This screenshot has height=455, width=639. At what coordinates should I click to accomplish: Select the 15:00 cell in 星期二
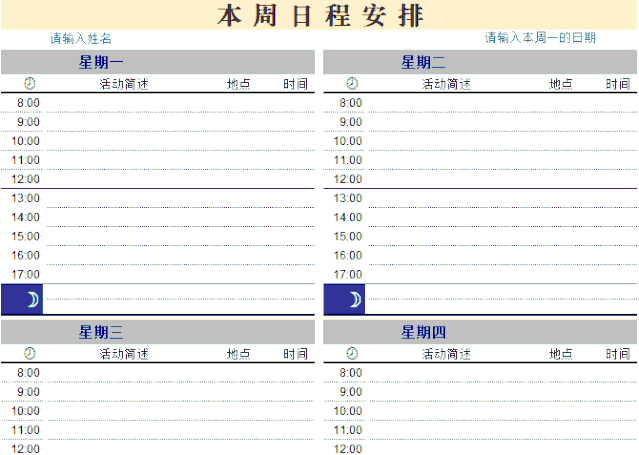(348, 236)
